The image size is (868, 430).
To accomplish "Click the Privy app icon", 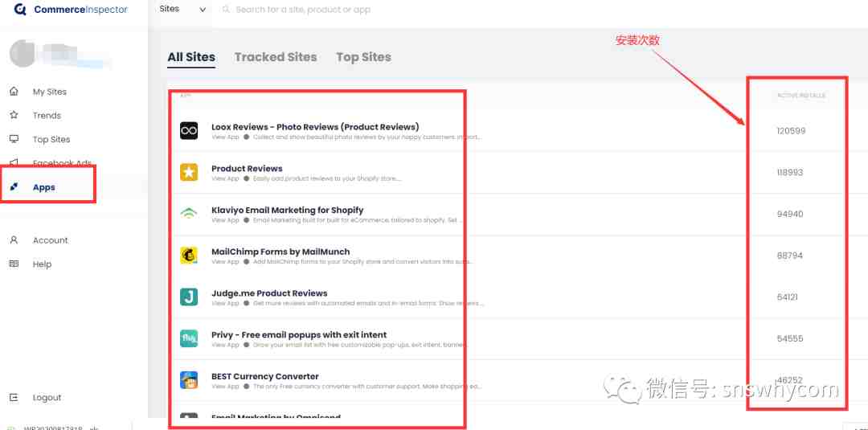I will click(x=189, y=338).
